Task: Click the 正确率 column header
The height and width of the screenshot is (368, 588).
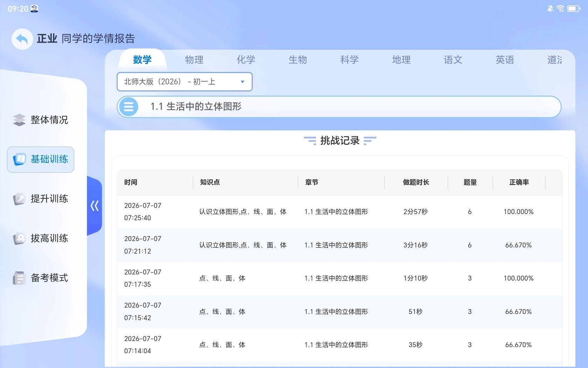Action: coord(519,182)
